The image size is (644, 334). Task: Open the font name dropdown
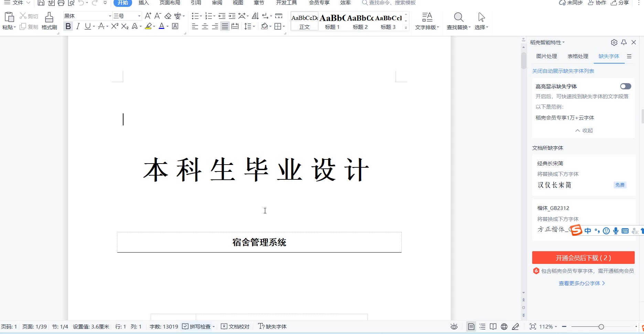coord(110,16)
